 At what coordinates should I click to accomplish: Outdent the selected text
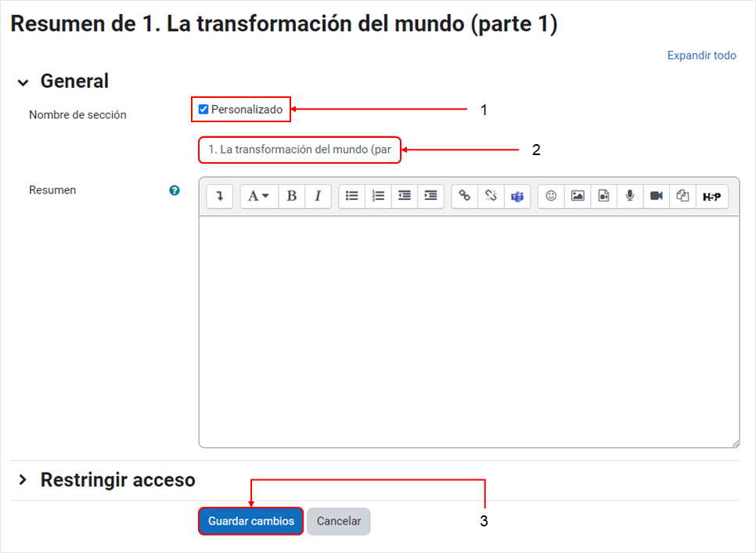click(405, 196)
